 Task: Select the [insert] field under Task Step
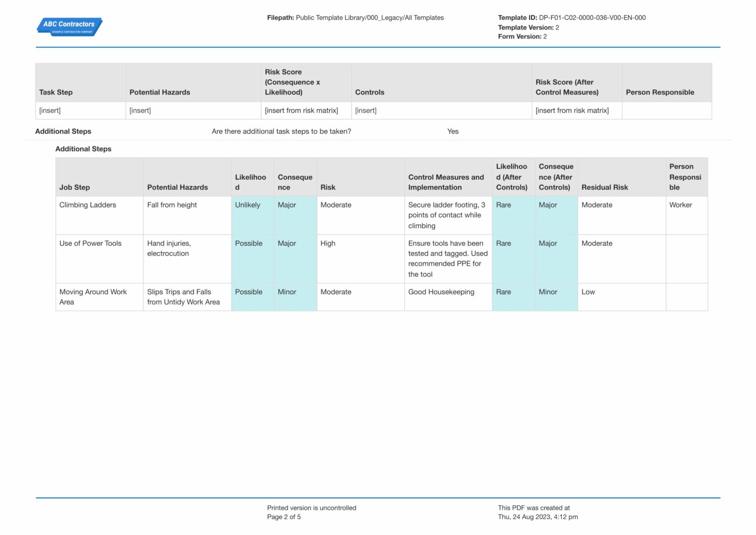pyautogui.click(x=50, y=110)
